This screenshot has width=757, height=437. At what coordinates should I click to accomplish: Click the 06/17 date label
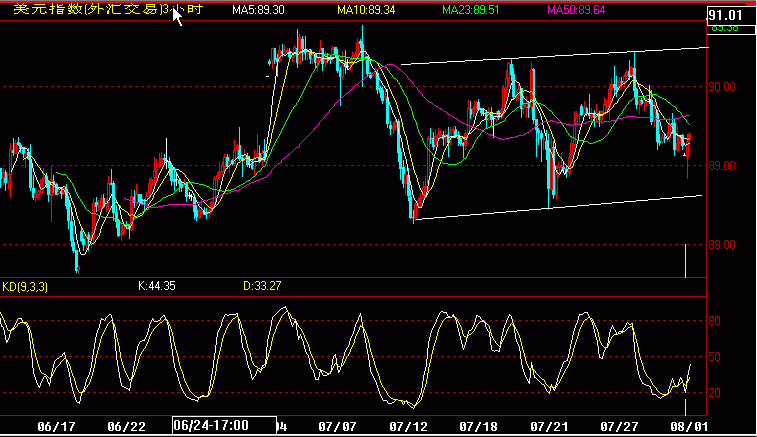coord(56,427)
